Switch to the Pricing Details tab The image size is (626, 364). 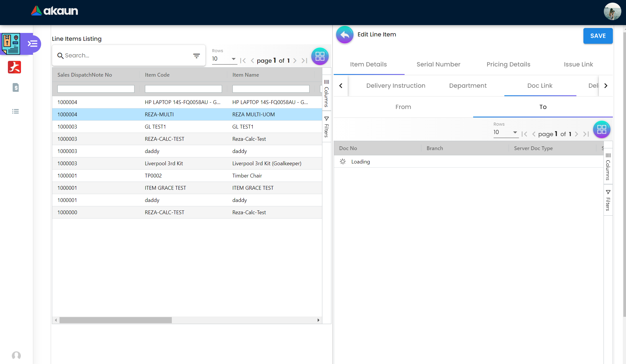tap(508, 64)
